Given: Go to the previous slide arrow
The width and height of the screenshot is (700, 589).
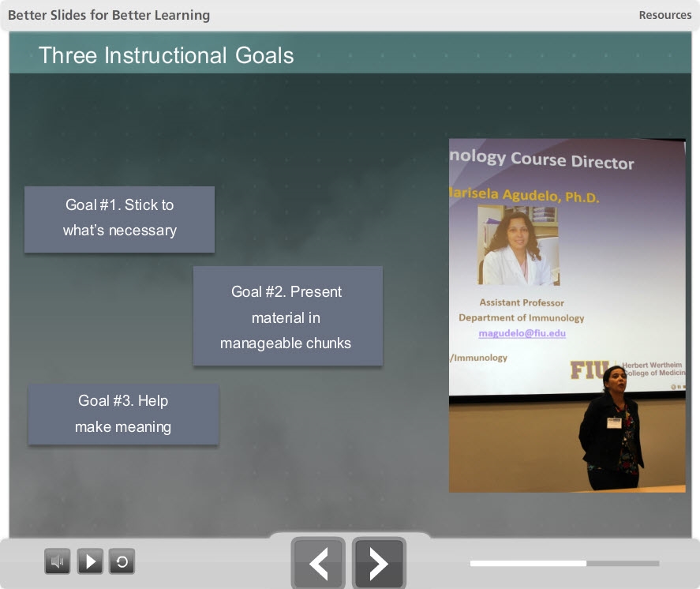Looking at the screenshot, I should click(318, 564).
